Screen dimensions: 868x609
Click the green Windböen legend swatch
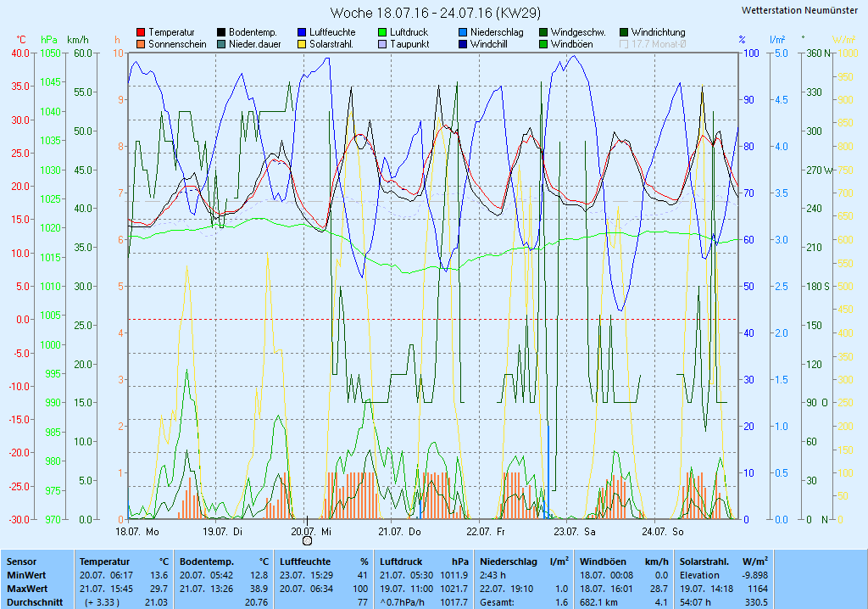point(543,44)
